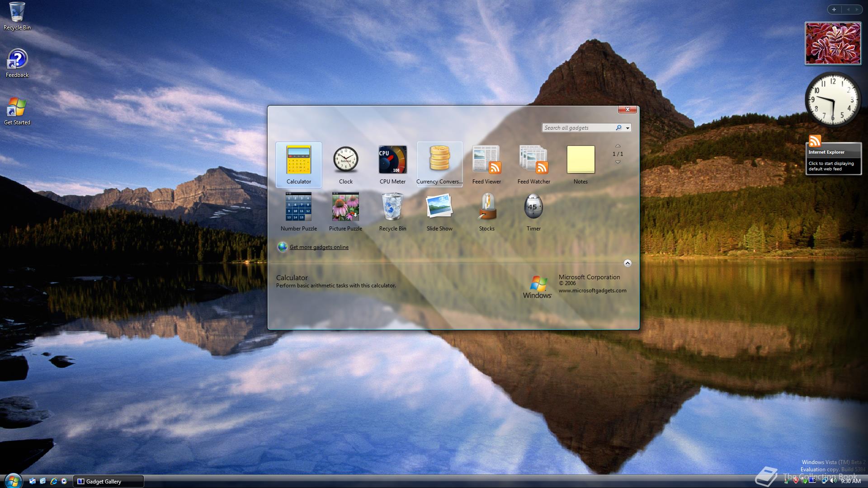
Task: Select the Picture Puzzle gadget
Action: [x=345, y=211]
